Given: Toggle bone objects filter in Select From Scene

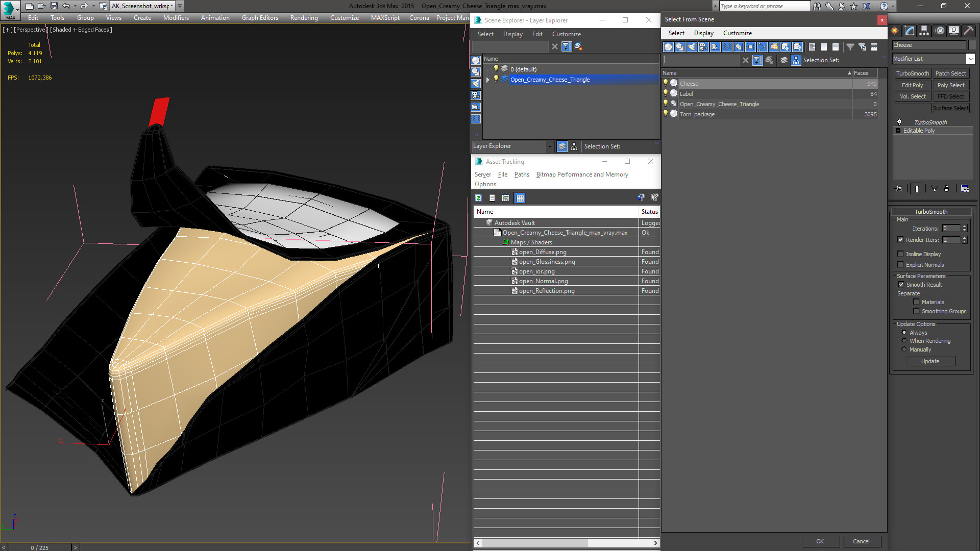Looking at the screenshot, I should click(x=762, y=47).
